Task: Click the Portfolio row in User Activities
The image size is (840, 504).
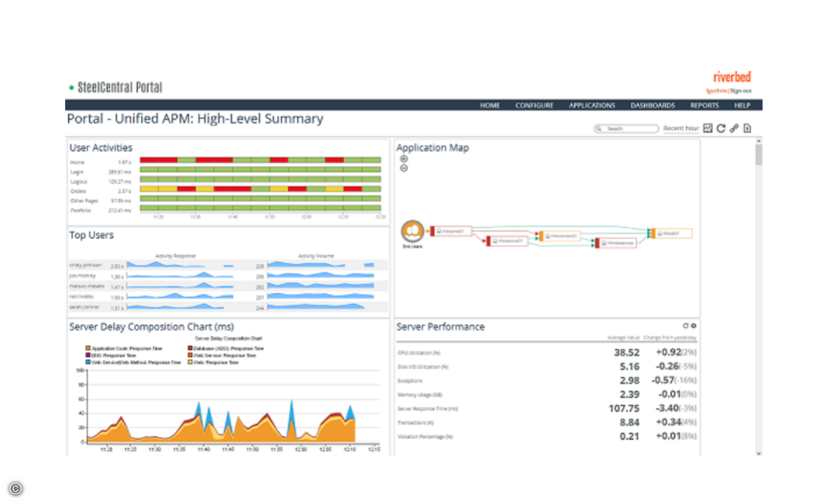Action: point(225,210)
